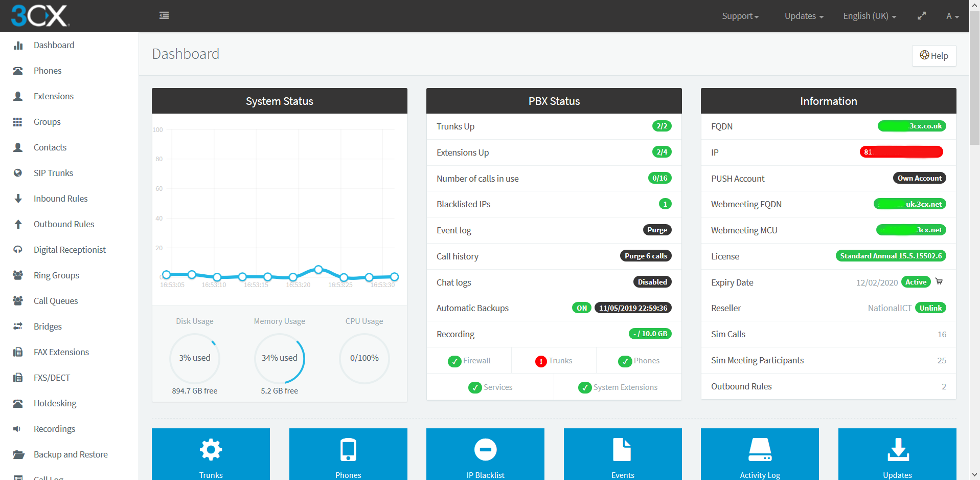Click the Extensions person icon in sidebar
Image resolution: width=980 pixels, height=480 pixels.
coord(18,96)
